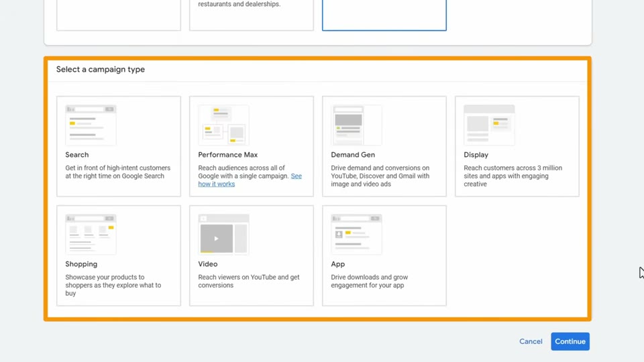Click 'Showcase your products to shoppers' description

click(113, 285)
